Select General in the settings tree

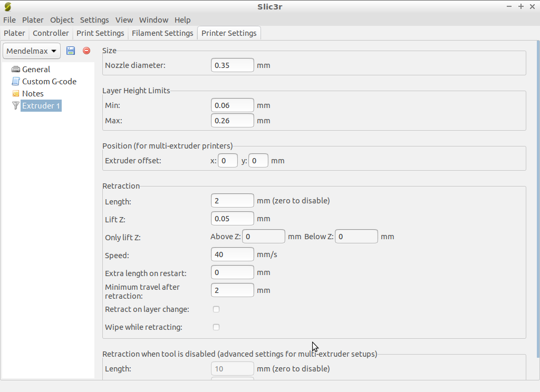(36, 69)
